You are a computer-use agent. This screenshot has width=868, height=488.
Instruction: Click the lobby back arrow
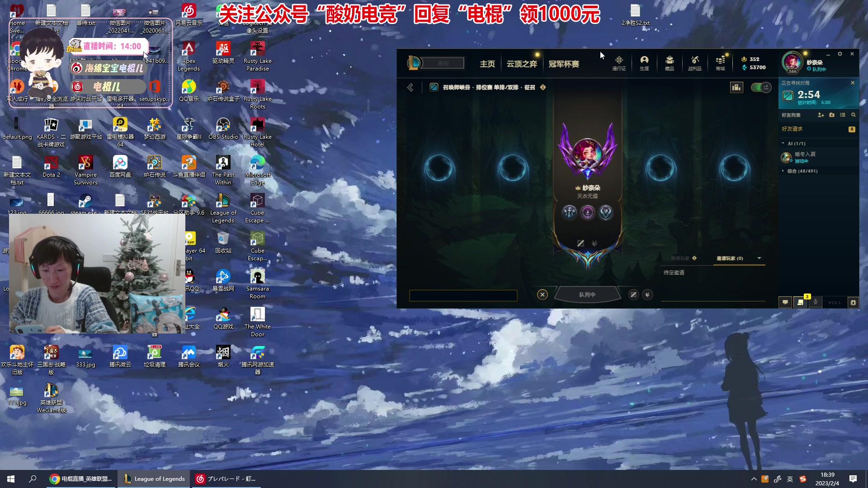[x=410, y=87]
